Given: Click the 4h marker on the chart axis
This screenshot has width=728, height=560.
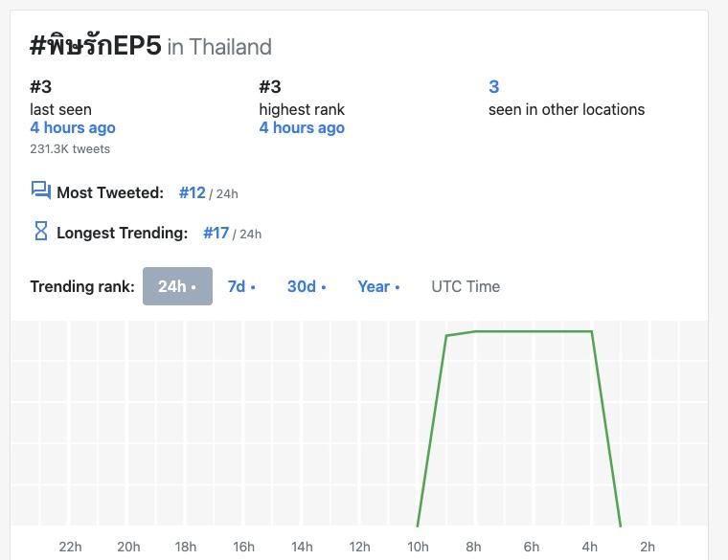Looking at the screenshot, I should (x=590, y=547).
